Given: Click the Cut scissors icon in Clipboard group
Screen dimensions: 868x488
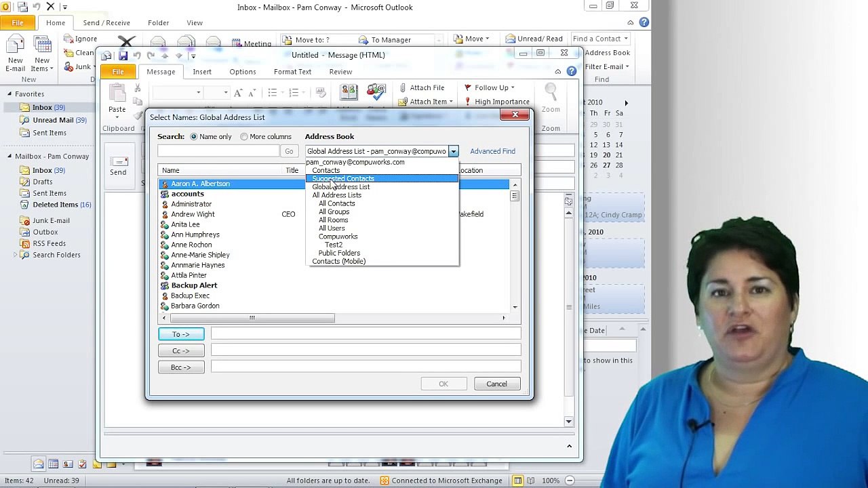Looking at the screenshot, I should pos(138,88).
